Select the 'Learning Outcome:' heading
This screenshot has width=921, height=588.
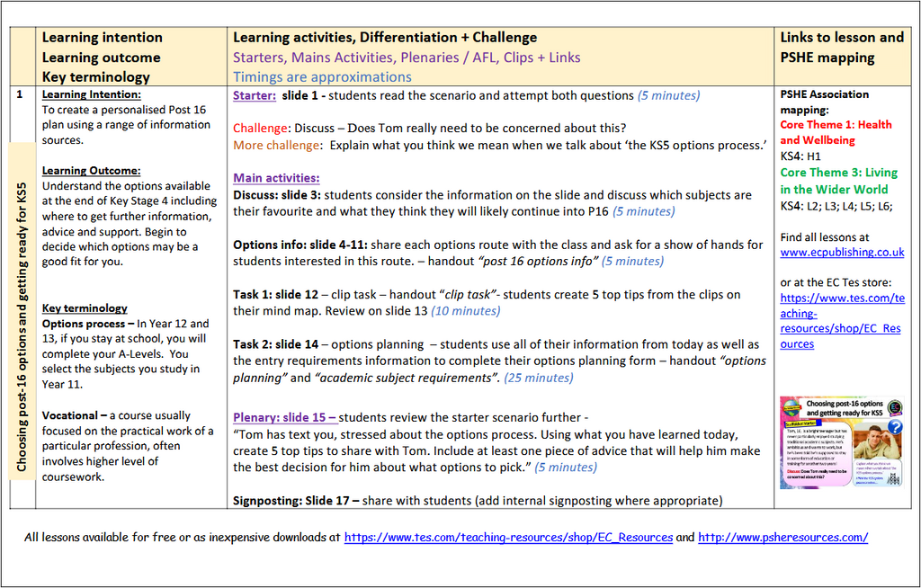[91, 171]
